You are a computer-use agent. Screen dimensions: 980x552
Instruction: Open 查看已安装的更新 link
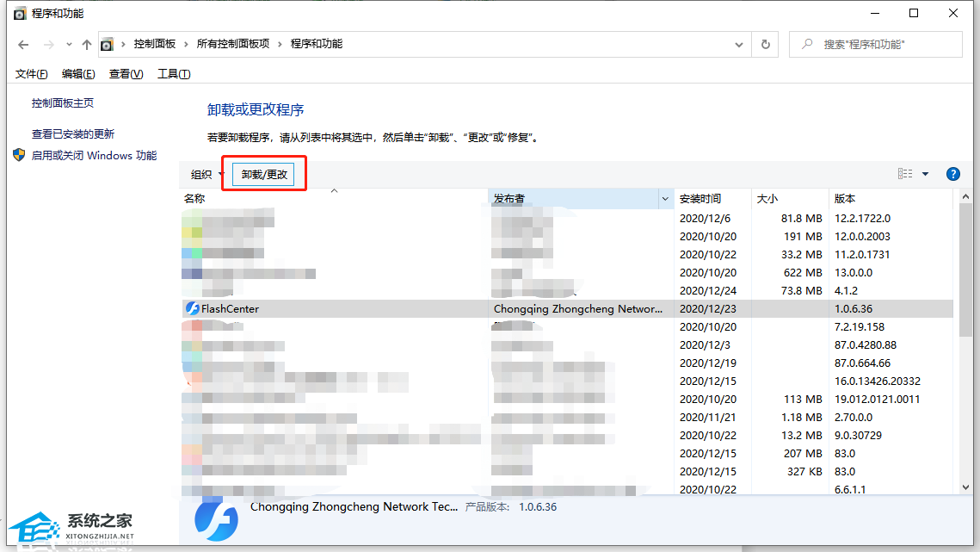[x=73, y=134]
